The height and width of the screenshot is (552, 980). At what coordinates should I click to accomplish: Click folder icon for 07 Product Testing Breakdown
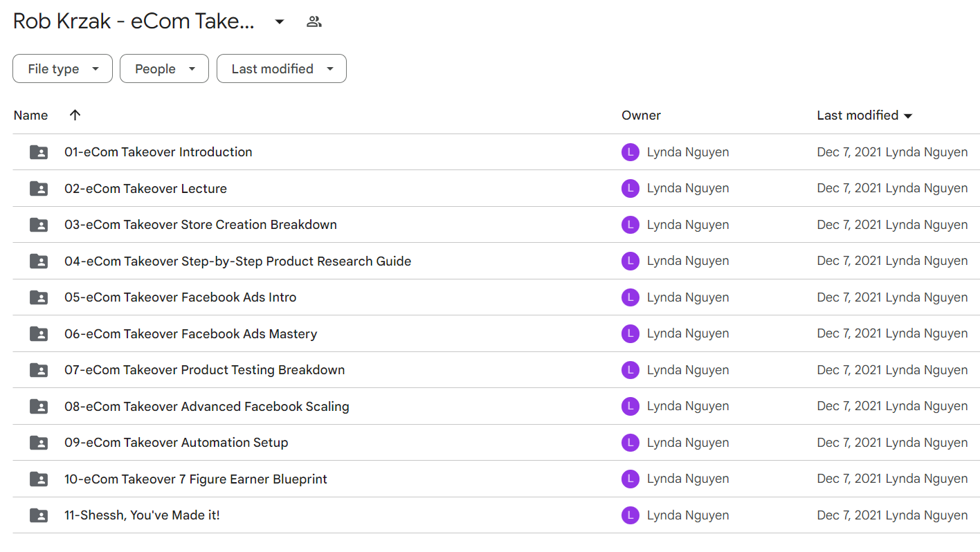click(x=39, y=370)
